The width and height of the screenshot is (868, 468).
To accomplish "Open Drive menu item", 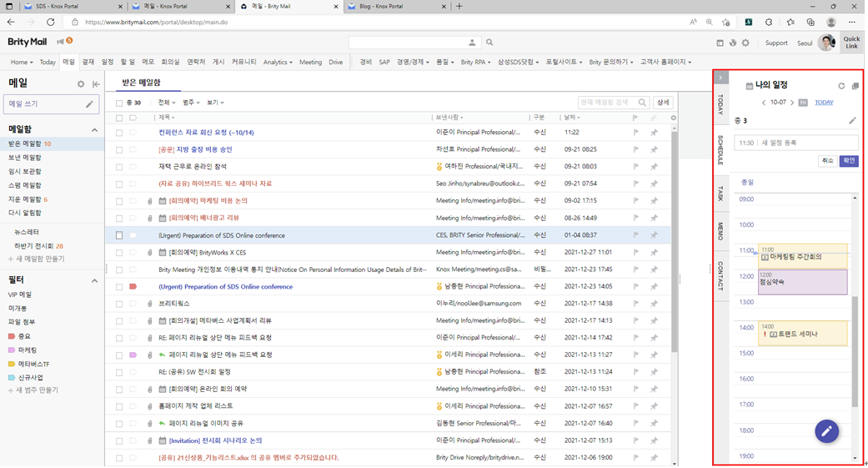I will pyautogui.click(x=335, y=62).
